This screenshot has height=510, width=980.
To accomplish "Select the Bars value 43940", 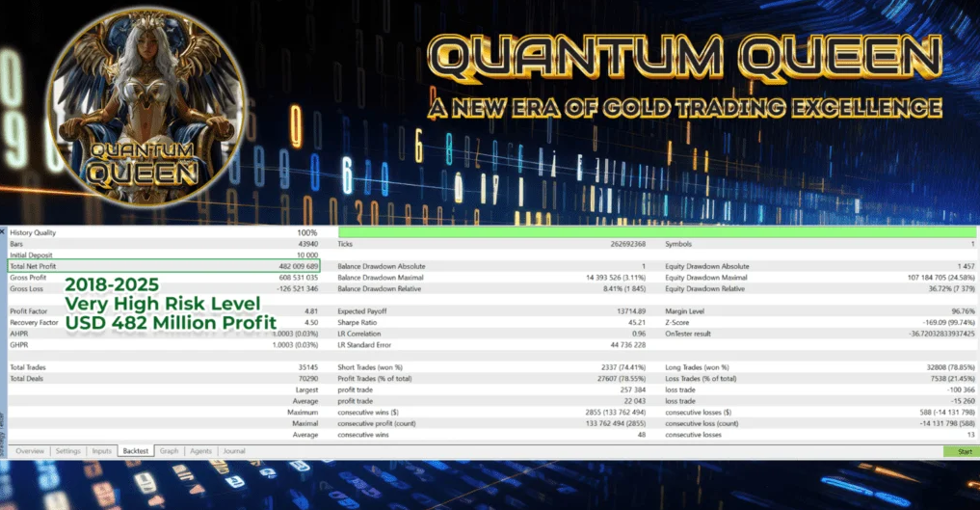I will pyautogui.click(x=308, y=244).
